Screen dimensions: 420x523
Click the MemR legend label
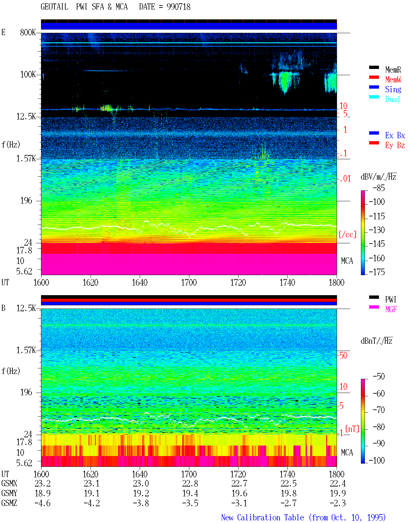(393, 70)
